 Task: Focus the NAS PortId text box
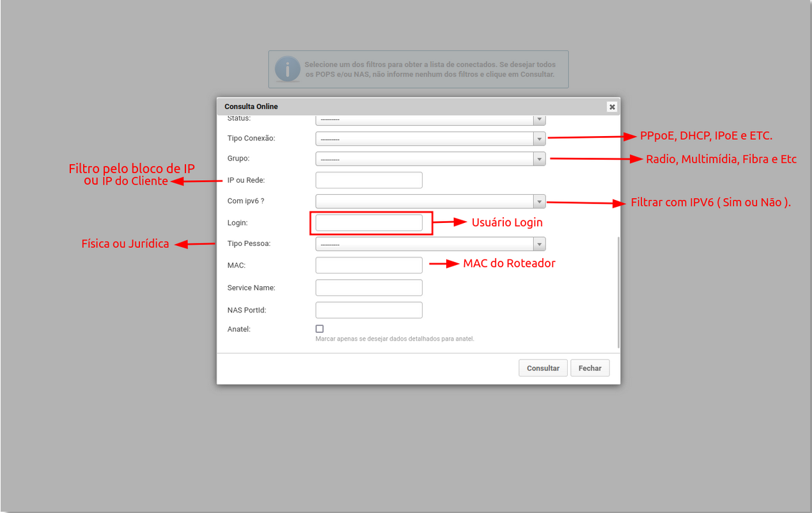point(369,310)
